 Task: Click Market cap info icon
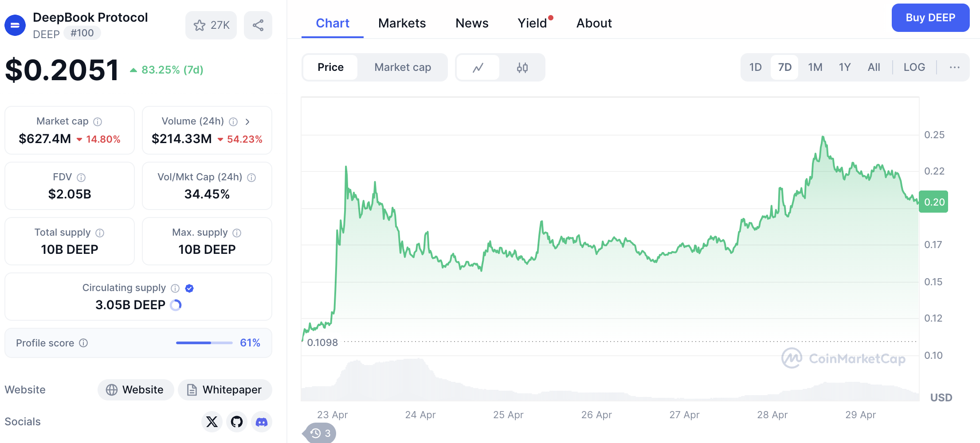click(x=98, y=121)
